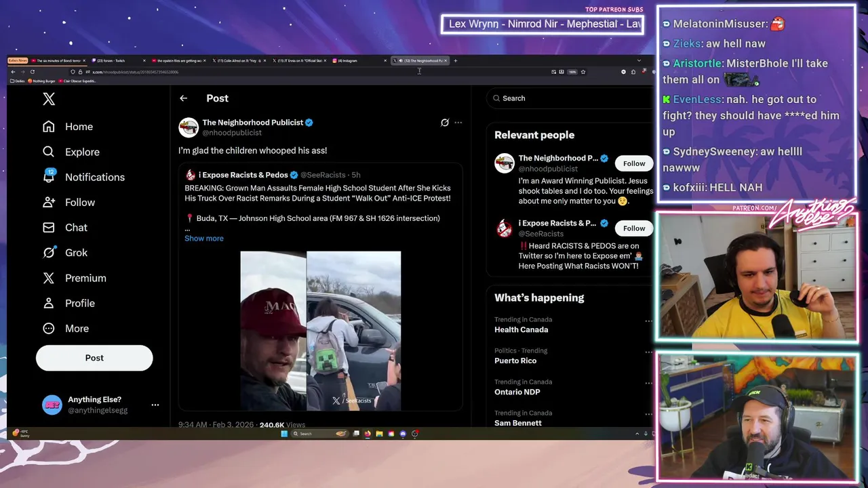Viewport: 868px width, 488px height.
Task: Follow The Neighborhood Publicist
Action: pos(634,163)
